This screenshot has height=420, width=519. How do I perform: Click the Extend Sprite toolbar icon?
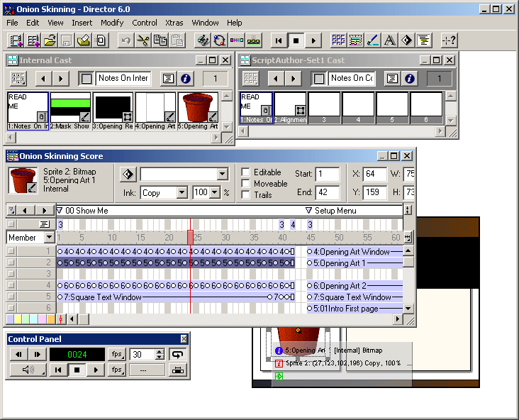coord(237,40)
